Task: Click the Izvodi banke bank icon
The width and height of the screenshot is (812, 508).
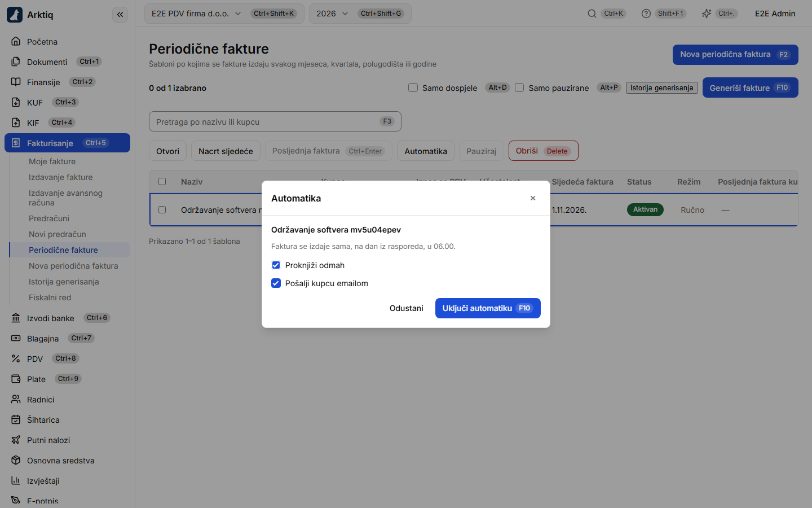Action: coord(16,318)
